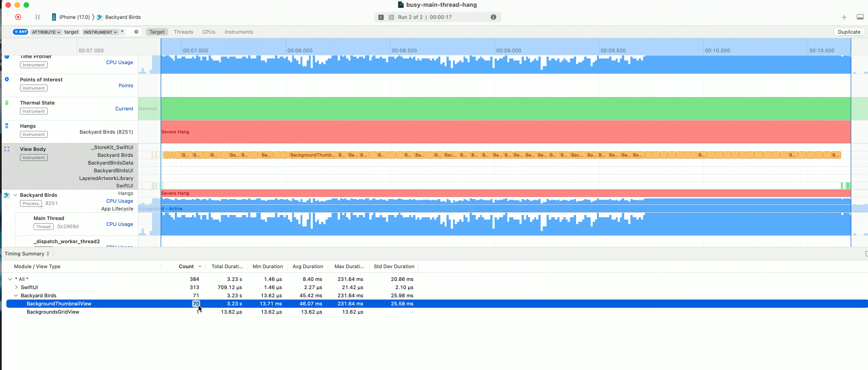This screenshot has height=370, width=868.
Task: Select the Thermal State track icon
Action: coord(7,103)
